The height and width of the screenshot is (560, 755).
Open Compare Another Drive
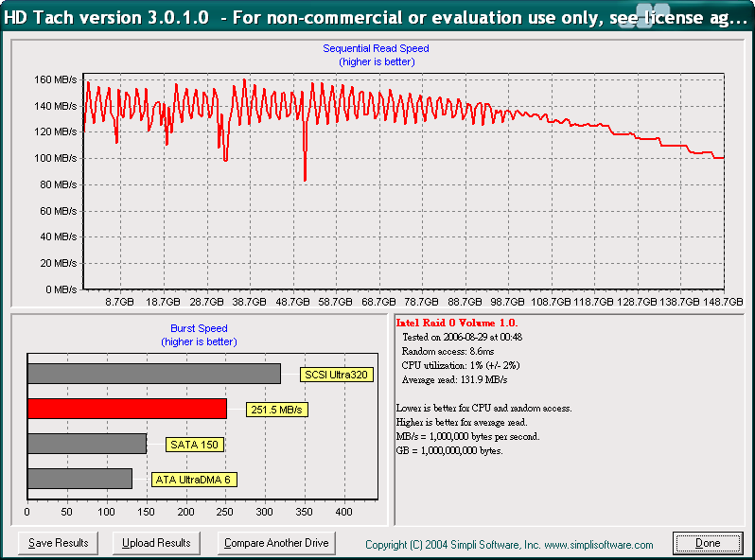276,543
